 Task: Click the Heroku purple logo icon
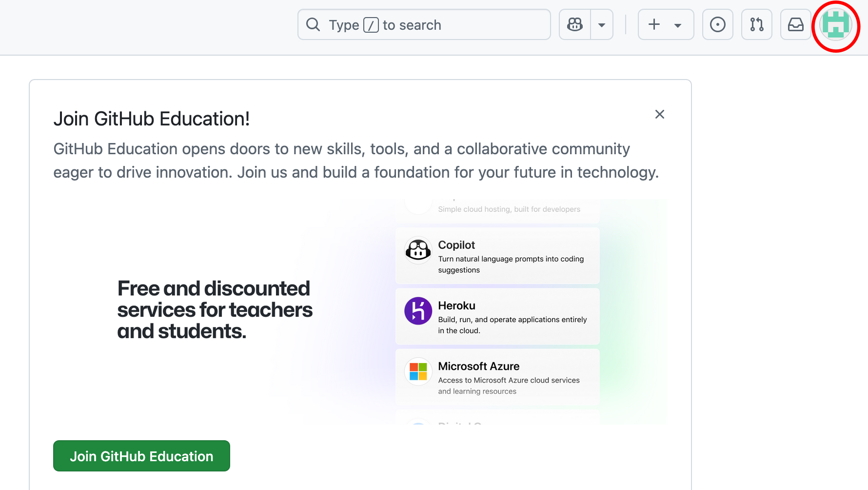(x=418, y=311)
